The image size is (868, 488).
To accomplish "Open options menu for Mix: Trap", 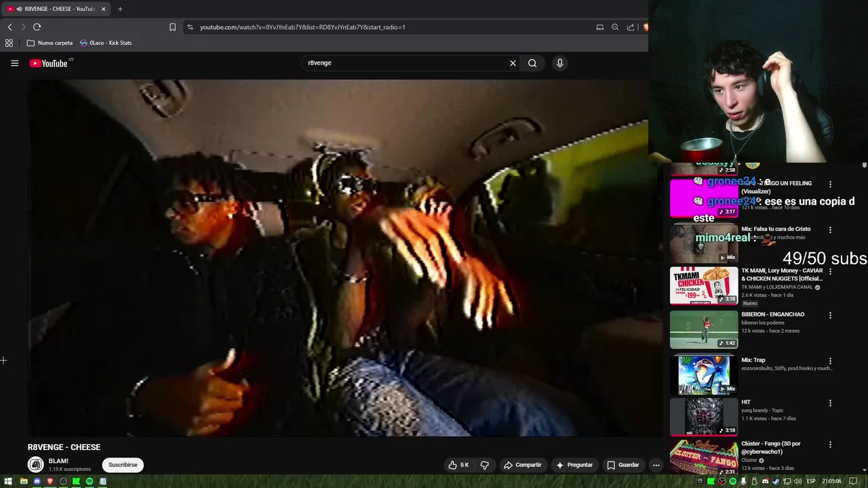I will [x=830, y=361].
